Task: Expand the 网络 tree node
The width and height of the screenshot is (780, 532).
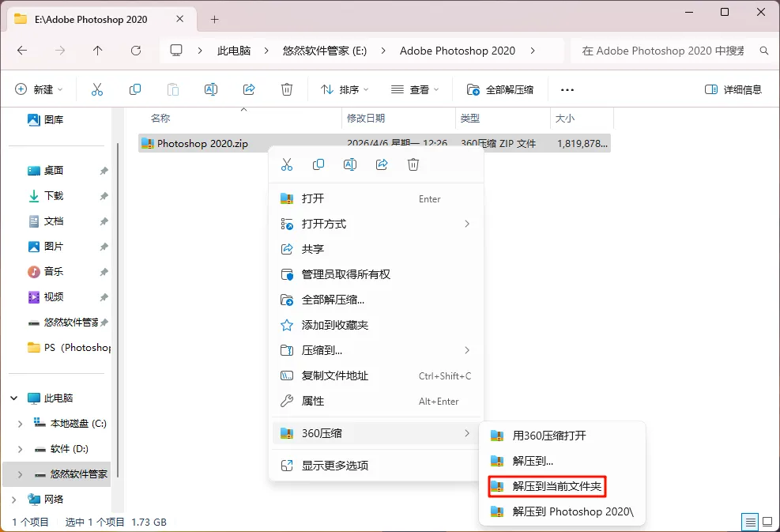Action: (14, 499)
